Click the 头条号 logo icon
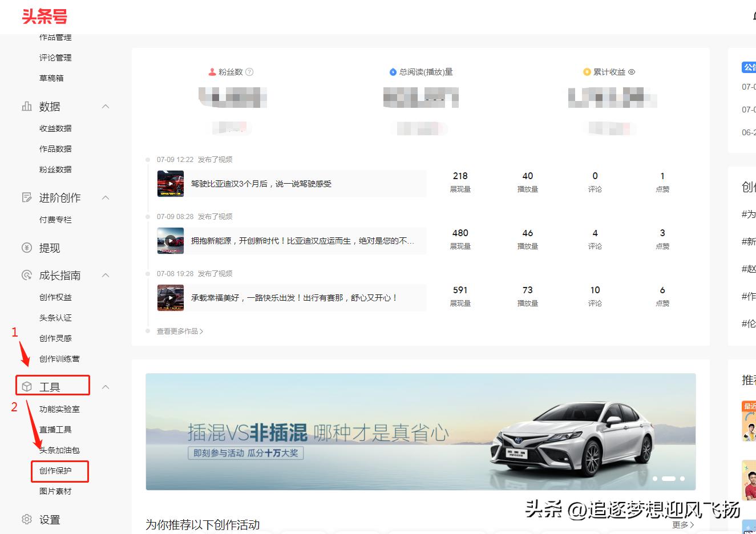756x534 pixels. tap(46, 17)
